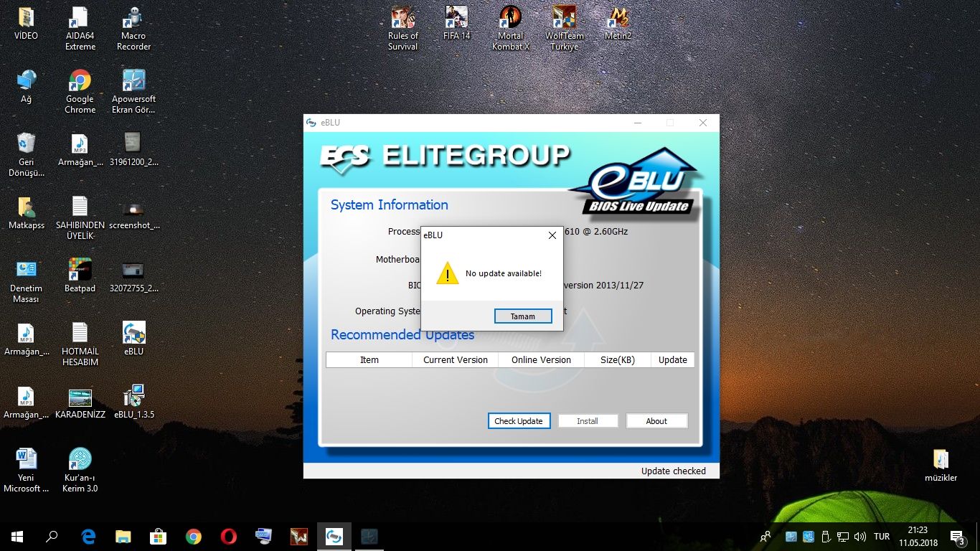The width and height of the screenshot is (980, 551).
Task: Click the Online Version column header
Action: pos(542,360)
